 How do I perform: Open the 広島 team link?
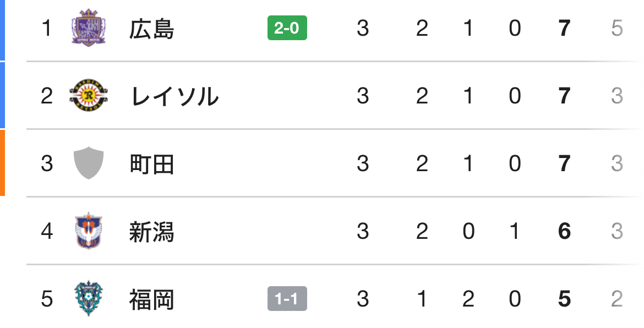tap(151, 29)
